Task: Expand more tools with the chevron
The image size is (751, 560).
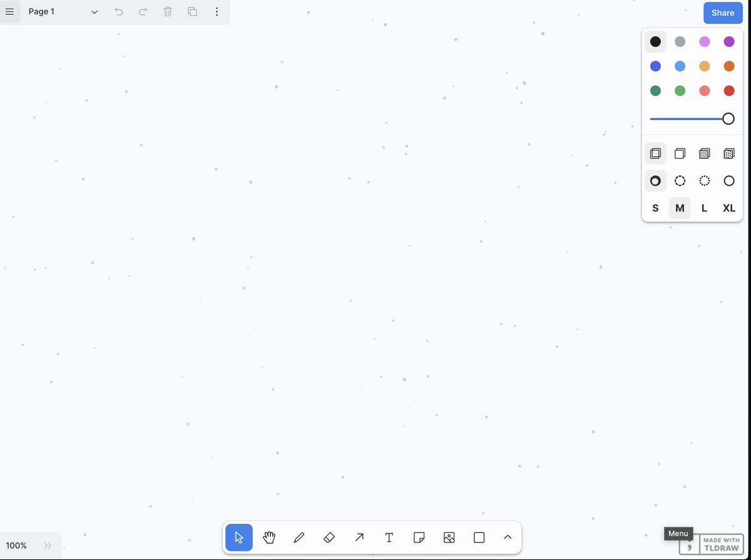Action: point(508,537)
